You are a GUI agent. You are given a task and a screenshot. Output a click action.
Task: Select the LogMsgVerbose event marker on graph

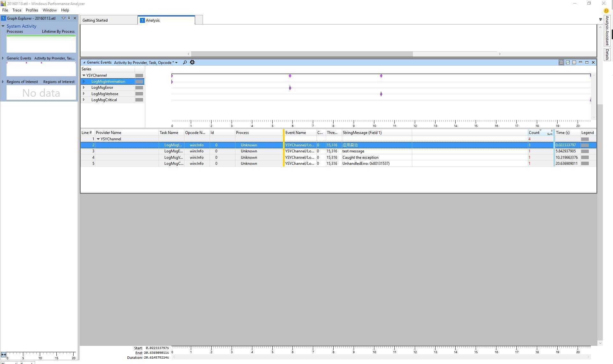[x=381, y=94]
